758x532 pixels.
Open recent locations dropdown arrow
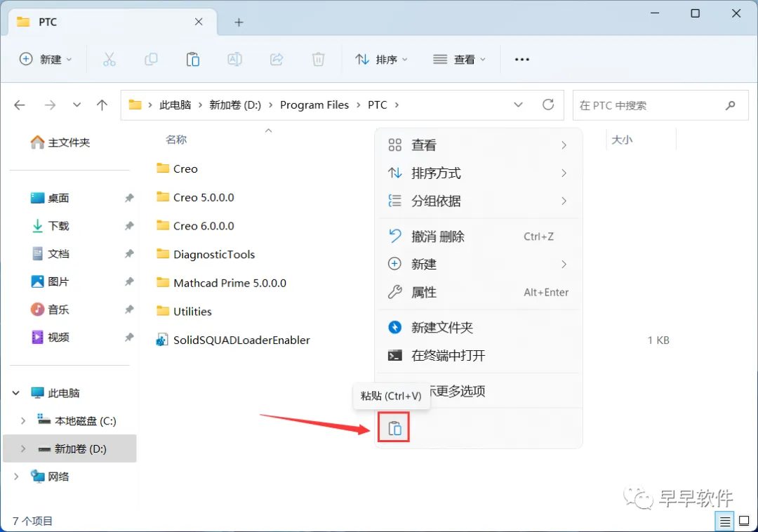pos(77,105)
